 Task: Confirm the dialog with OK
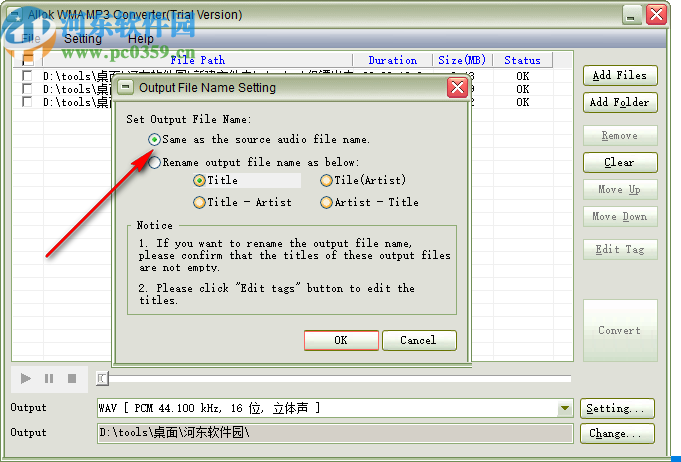click(x=341, y=340)
